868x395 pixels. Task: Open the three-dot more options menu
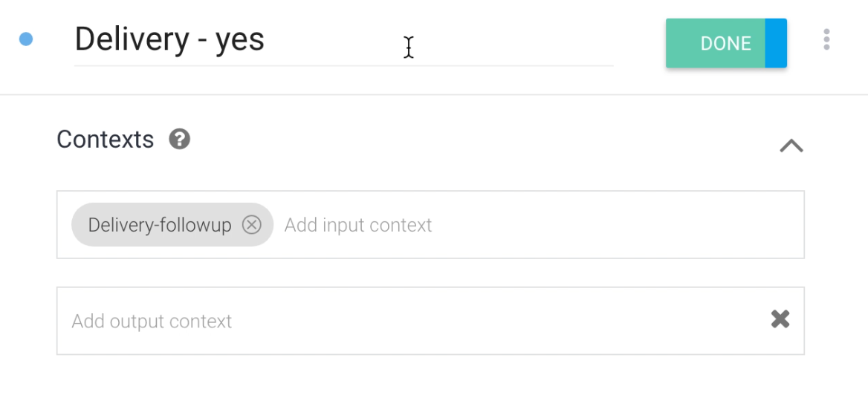pos(826,39)
